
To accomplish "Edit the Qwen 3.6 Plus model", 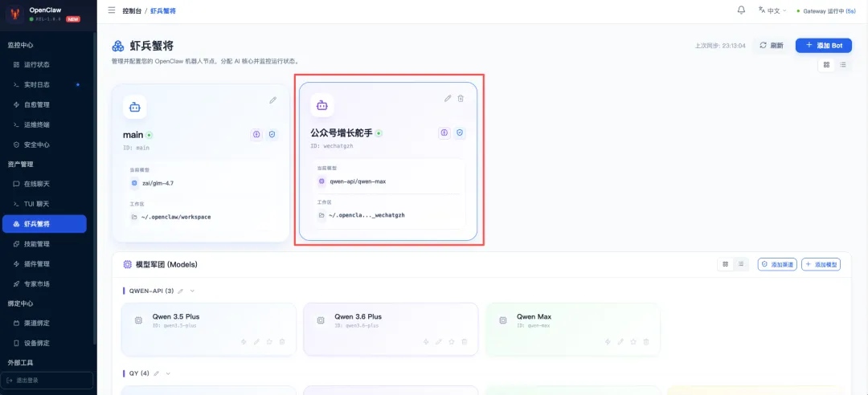I will (439, 342).
